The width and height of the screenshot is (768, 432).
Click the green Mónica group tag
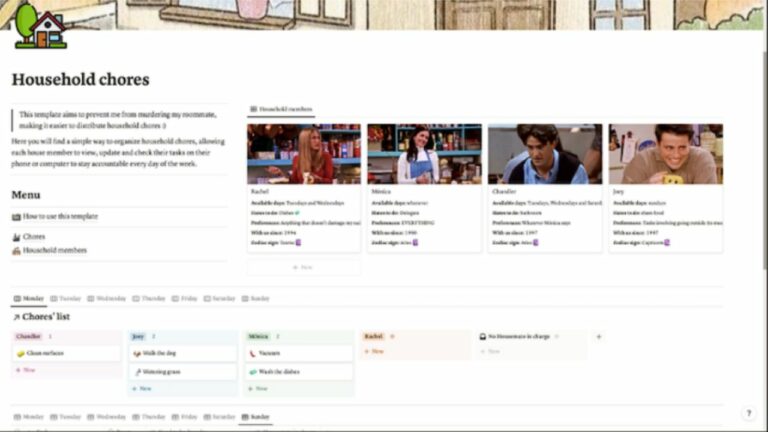(259, 336)
